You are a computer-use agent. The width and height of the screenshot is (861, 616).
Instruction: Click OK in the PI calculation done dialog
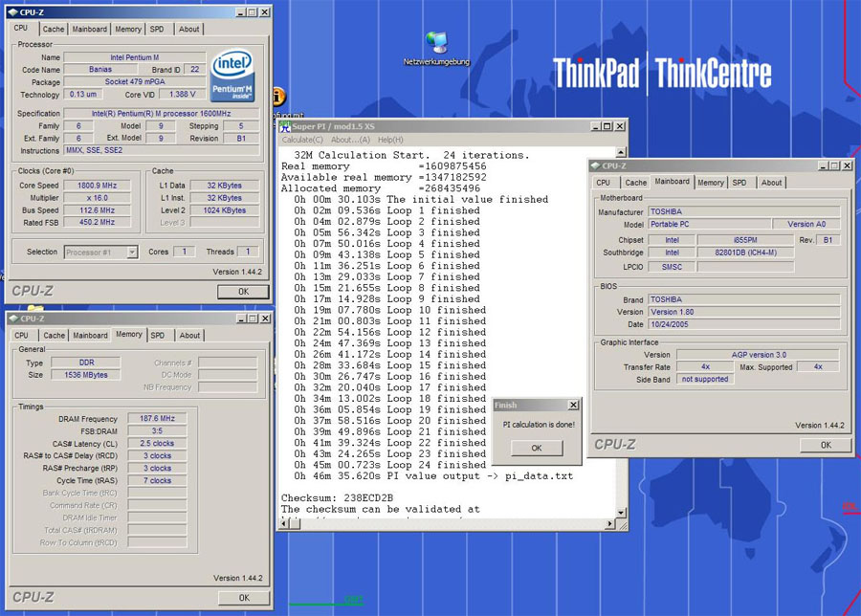pos(537,448)
